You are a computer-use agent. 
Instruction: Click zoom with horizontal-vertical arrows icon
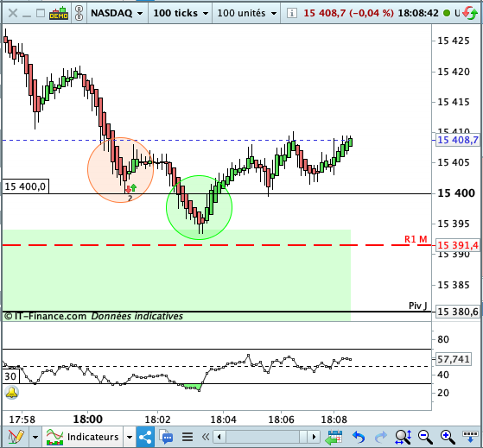pos(403,437)
